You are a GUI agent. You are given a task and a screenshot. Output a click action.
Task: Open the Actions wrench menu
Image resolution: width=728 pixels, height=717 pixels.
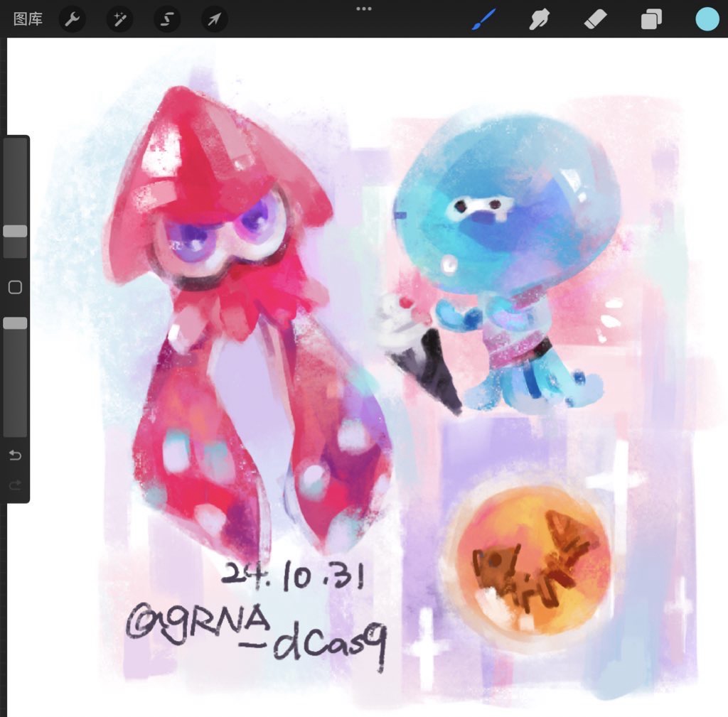[x=72, y=19]
